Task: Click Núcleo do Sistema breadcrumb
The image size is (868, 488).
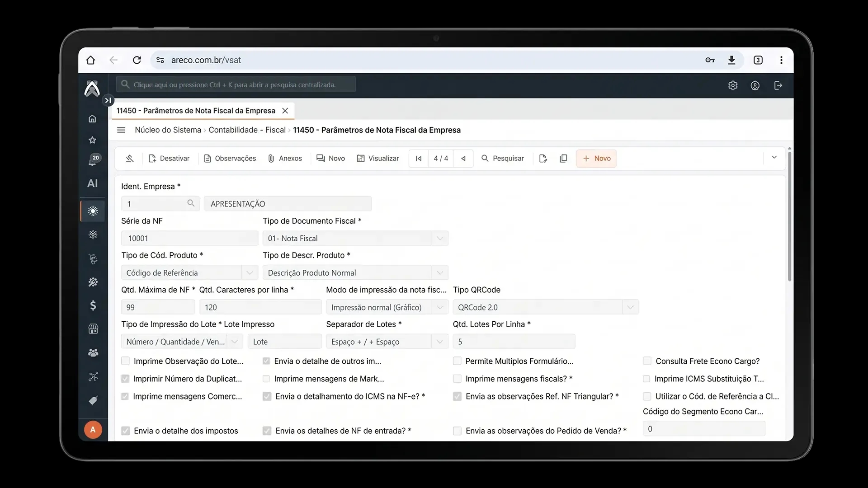Action: click(168, 130)
